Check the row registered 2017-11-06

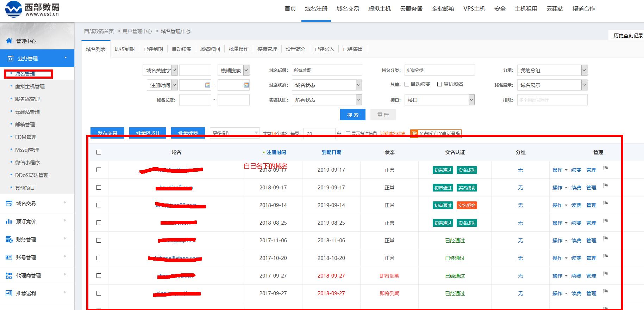pyautogui.click(x=99, y=241)
